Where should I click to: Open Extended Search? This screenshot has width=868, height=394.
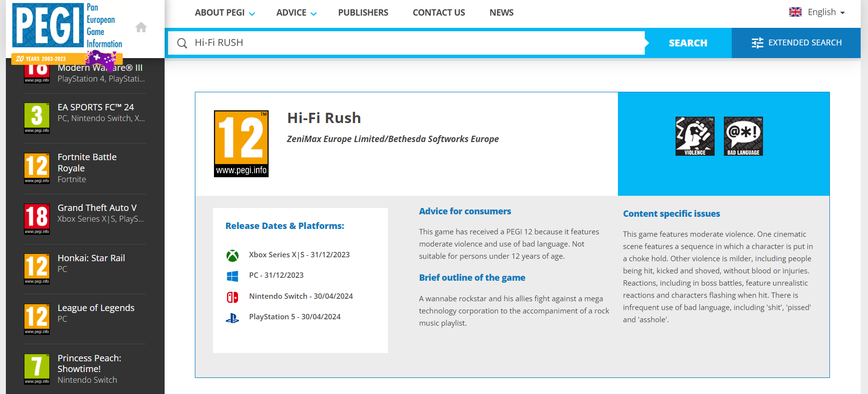[796, 43]
